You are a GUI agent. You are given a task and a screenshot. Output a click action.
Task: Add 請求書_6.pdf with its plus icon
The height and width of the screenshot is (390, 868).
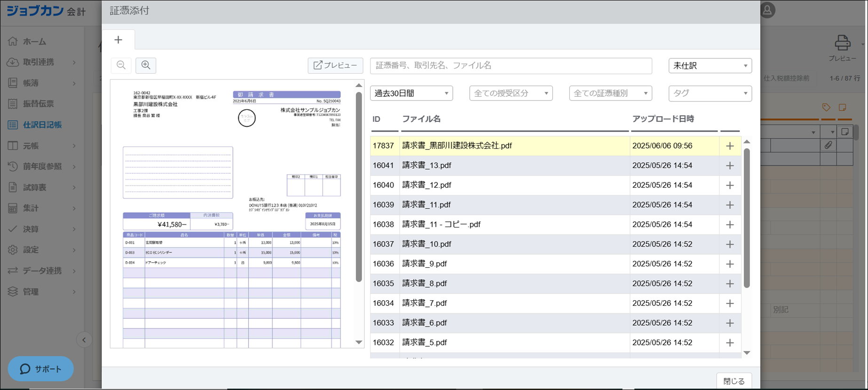pos(730,323)
